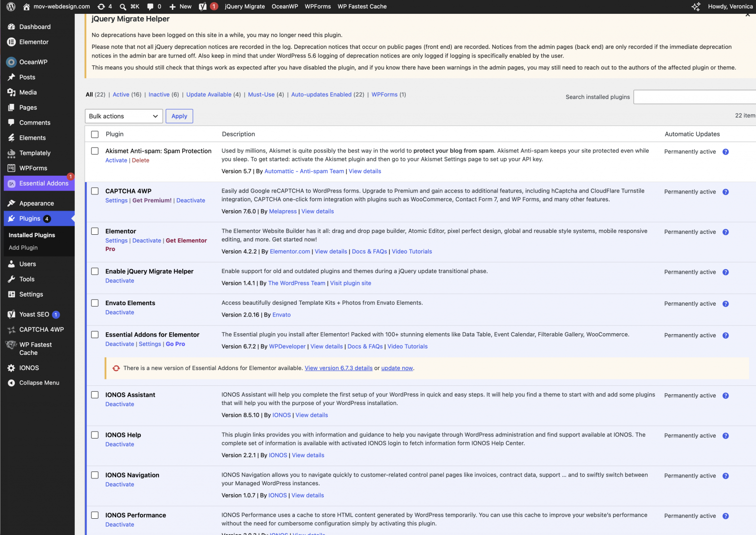Focus the Search installed plugins field

[694, 97]
